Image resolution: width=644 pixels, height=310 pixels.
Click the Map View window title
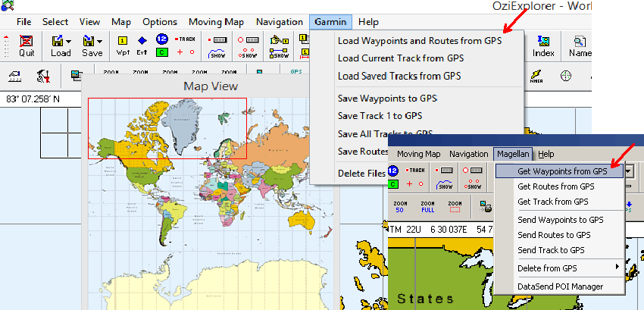coord(211,86)
